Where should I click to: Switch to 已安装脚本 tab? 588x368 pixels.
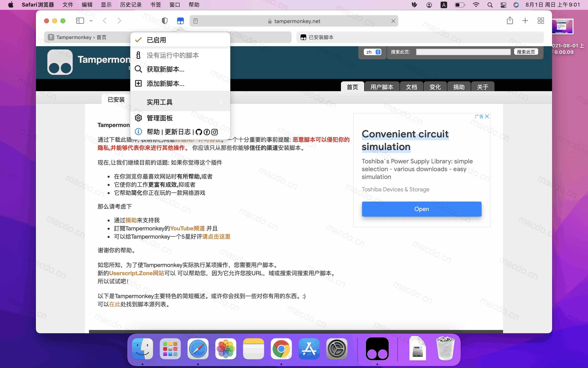coord(420,37)
